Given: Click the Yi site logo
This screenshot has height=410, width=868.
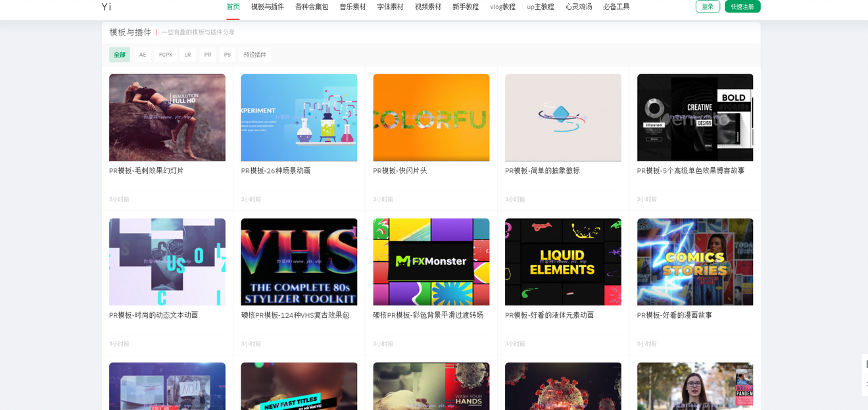Looking at the screenshot, I should (x=106, y=7).
